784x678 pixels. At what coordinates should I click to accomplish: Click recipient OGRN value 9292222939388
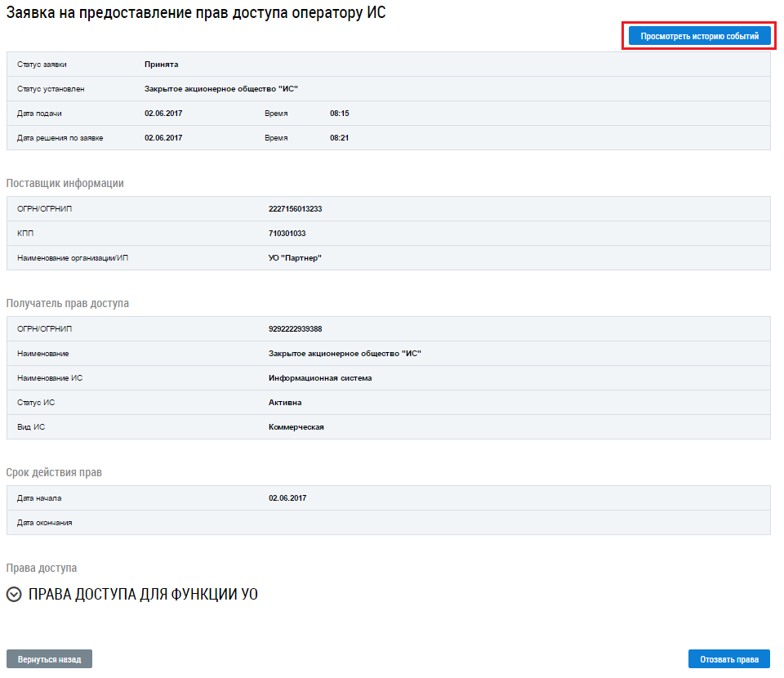coord(295,329)
